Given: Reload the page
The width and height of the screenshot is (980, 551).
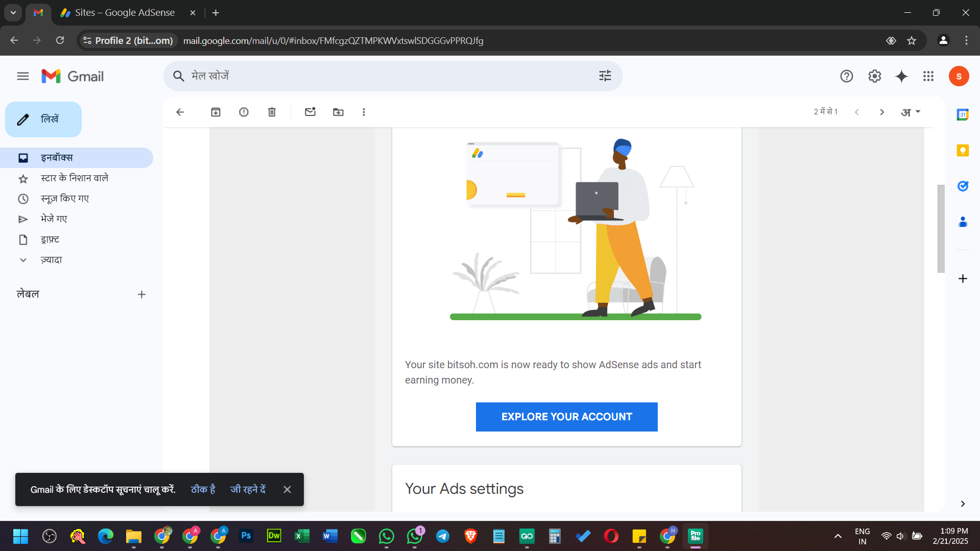Looking at the screenshot, I should click(x=60, y=40).
